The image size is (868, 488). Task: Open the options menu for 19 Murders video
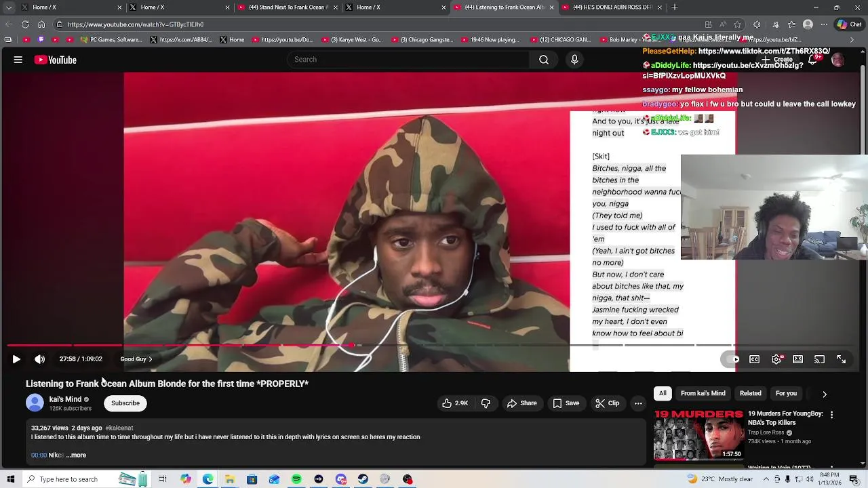(x=831, y=414)
